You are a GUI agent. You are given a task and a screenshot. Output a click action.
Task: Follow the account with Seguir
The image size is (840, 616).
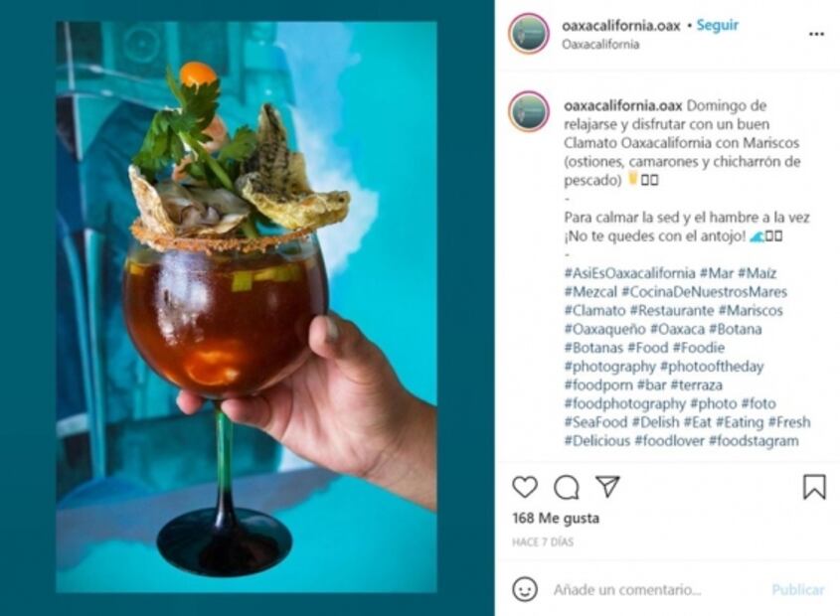pos(718,25)
